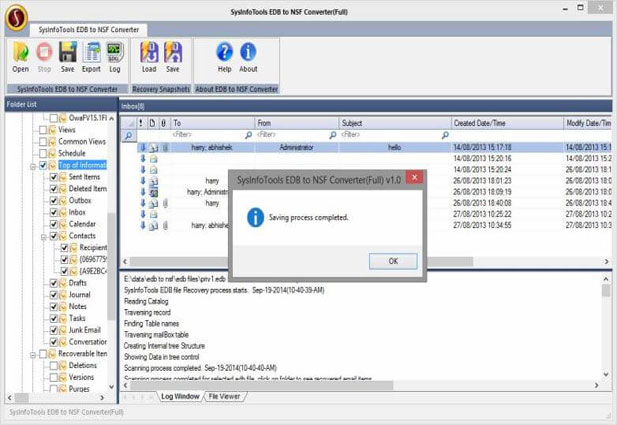This screenshot has width=617, height=425.
Task: Click the folder icon next to Drafts
Action: (63, 283)
